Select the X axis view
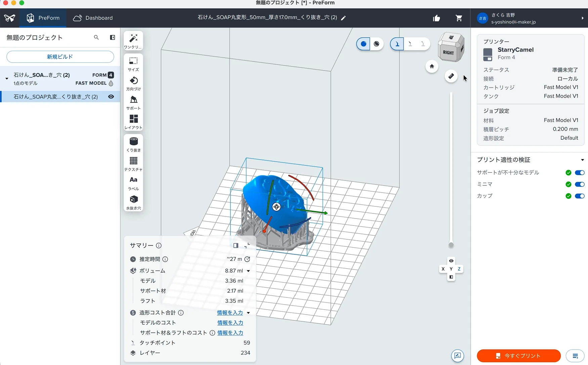 [x=443, y=269]
